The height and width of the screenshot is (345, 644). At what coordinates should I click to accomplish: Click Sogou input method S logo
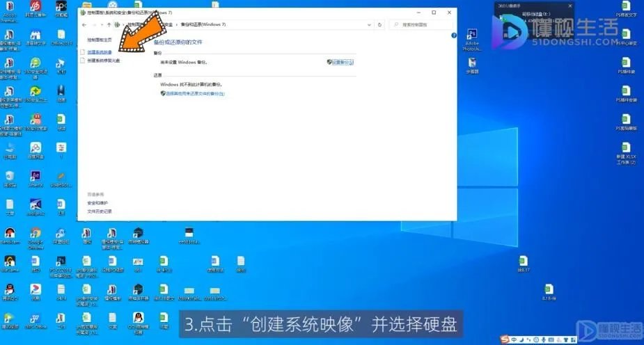click(505, 339)
